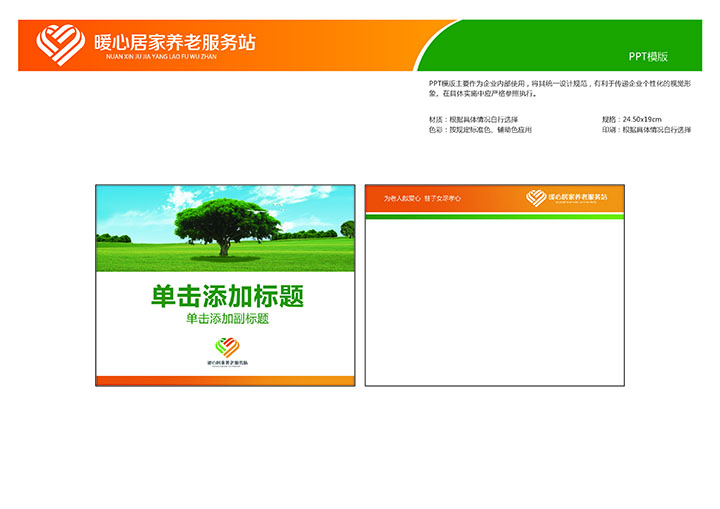Click the 暖心居家养老服务站 header title
Viewport: 720px width, 509px height.
click(174, 42)
